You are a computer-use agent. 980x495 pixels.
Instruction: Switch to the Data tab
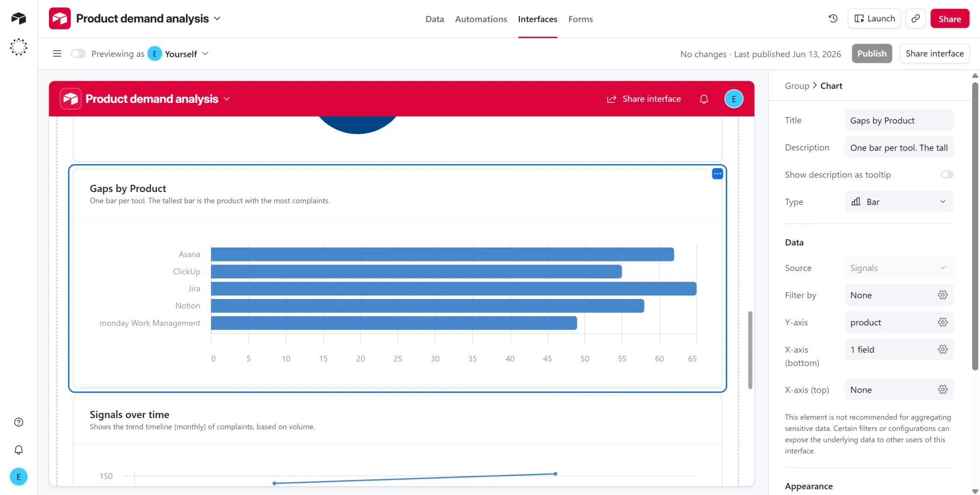435,19
